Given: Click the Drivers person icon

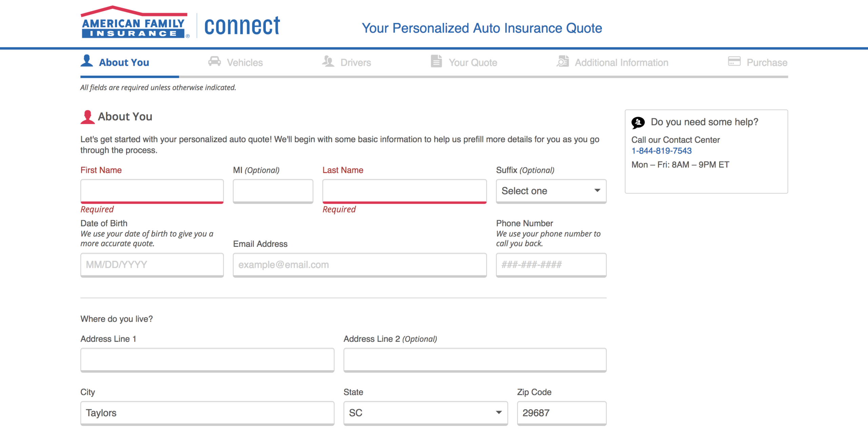Looking at the screenshot, I should pos(328,61).
